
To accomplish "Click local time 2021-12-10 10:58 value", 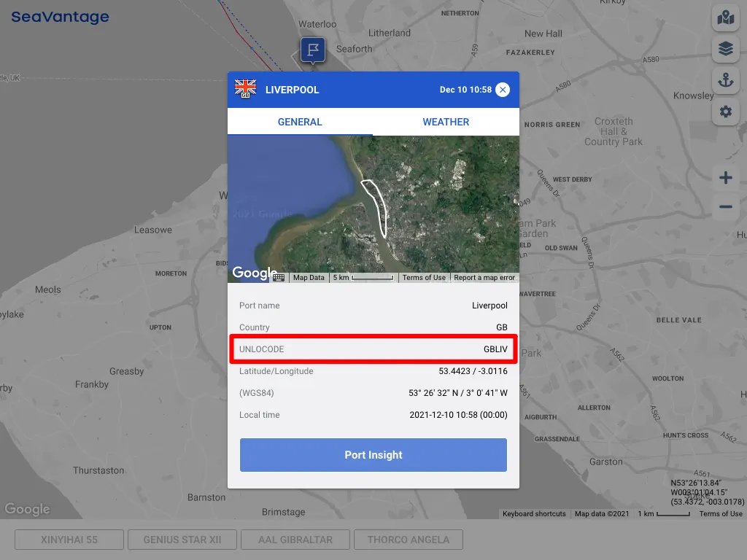I will click(458, 415).
